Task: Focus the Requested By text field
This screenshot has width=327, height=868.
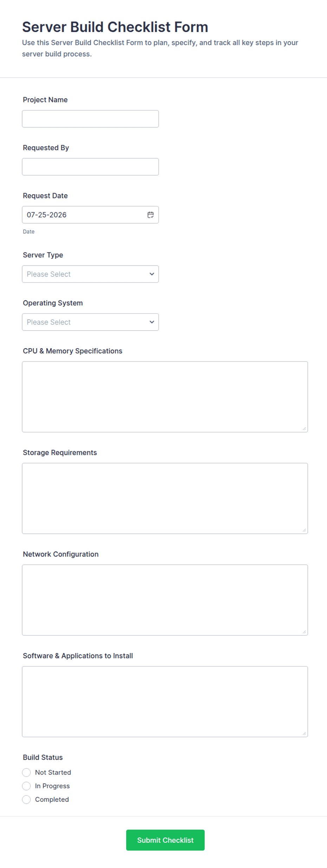Action: click(90, 167)
